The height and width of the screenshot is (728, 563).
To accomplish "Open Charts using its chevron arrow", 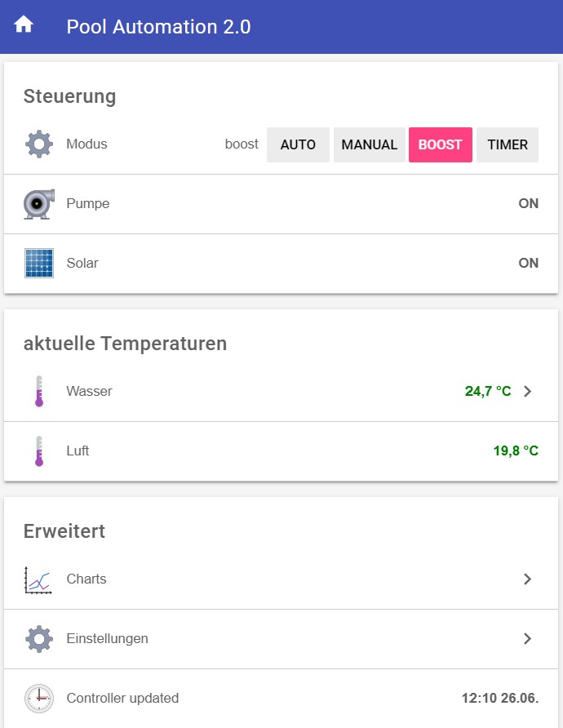I will point(527,579).
